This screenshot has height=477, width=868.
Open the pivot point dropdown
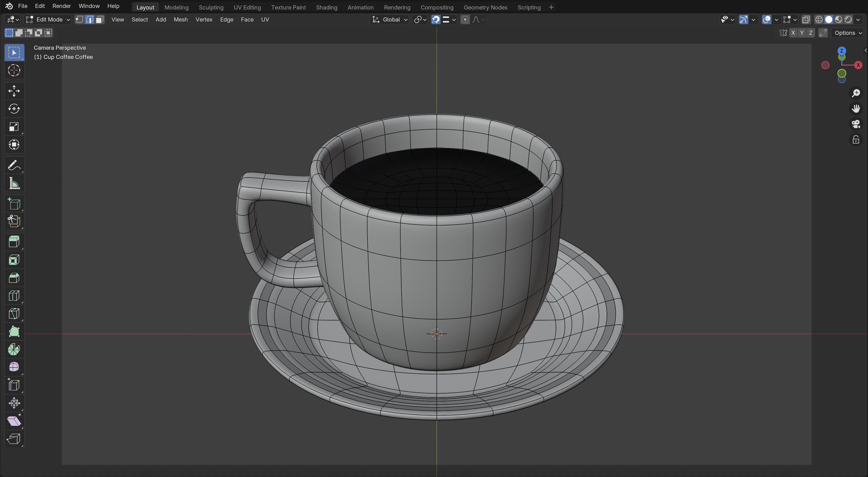tap(420, 19)
